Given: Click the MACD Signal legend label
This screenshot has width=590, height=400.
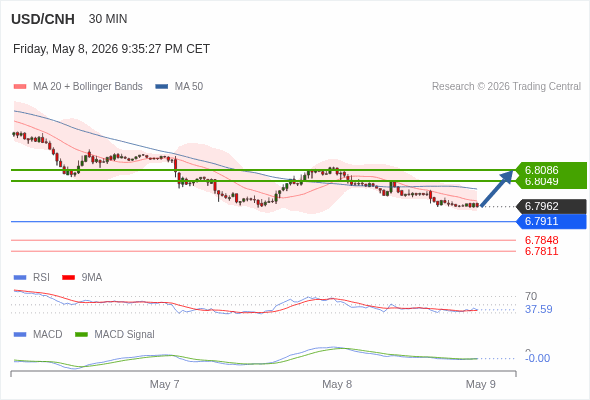Looking at the screenshot, I should 125,335.
